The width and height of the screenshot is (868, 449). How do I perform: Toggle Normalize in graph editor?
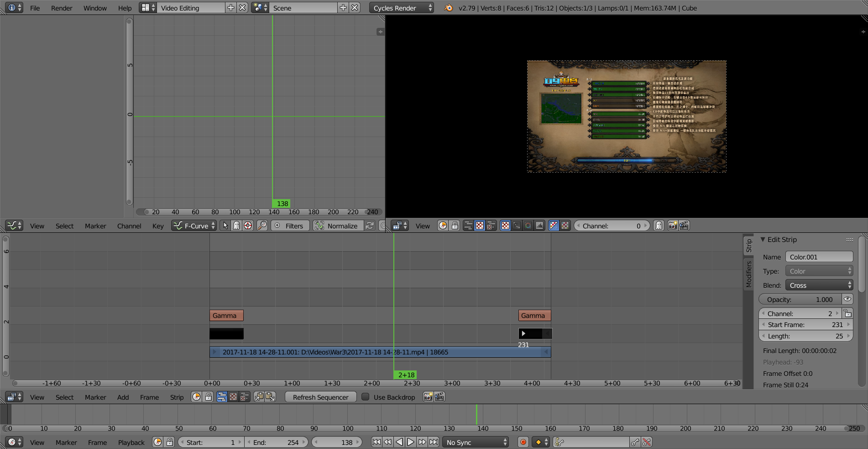[x=338, y=226]
